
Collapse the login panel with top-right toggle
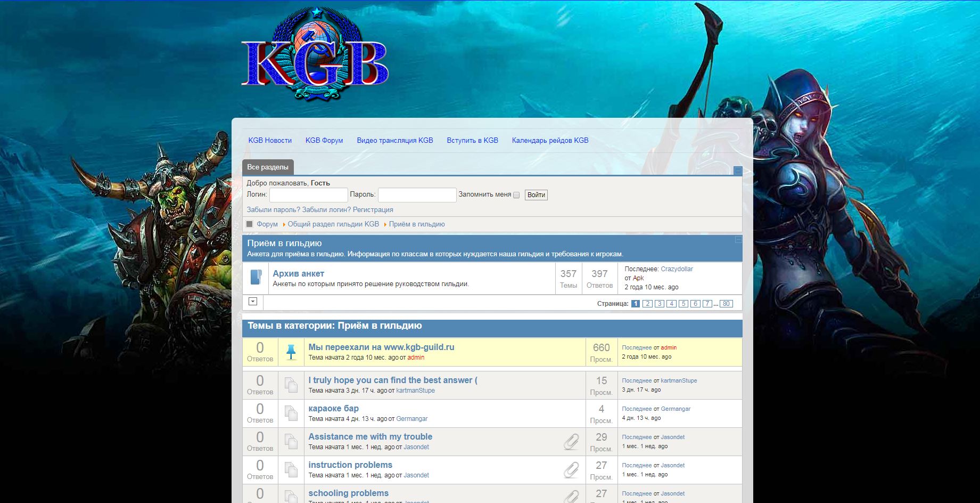point(738,171)
